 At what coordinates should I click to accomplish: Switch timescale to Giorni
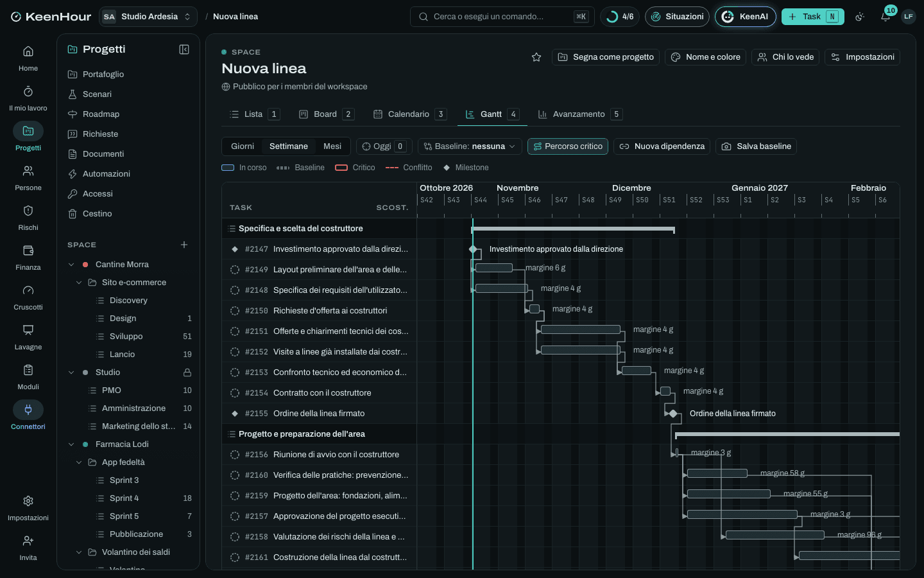click(243, 146)
